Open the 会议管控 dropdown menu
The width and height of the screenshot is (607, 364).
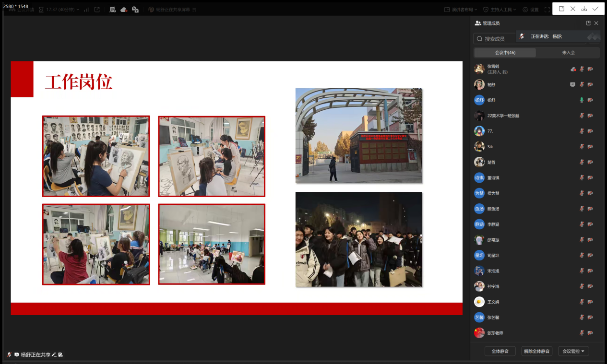pos(573,351)
